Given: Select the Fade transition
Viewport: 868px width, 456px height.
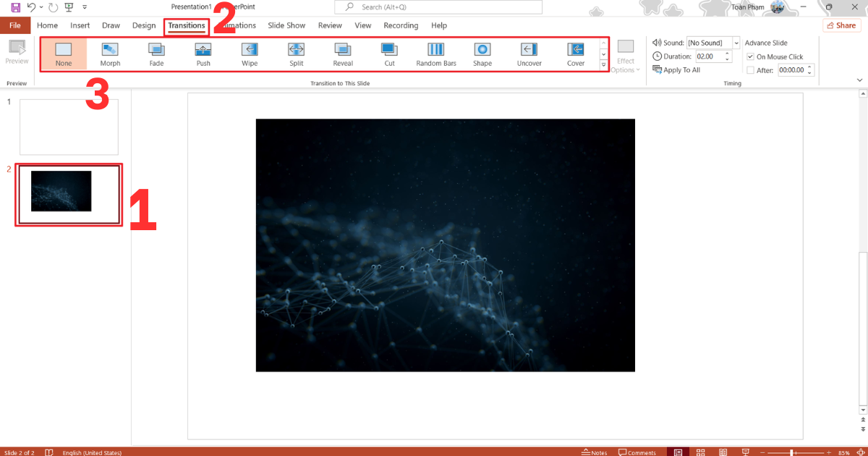Looking at the screenshot, I should point(156,54).
